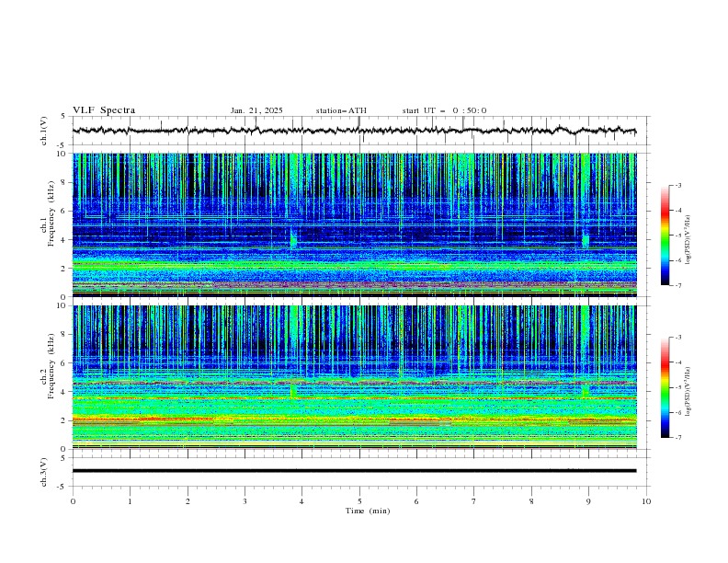
Task: Click the '-7' label on lower colorbar
Action: pos(677,437)
